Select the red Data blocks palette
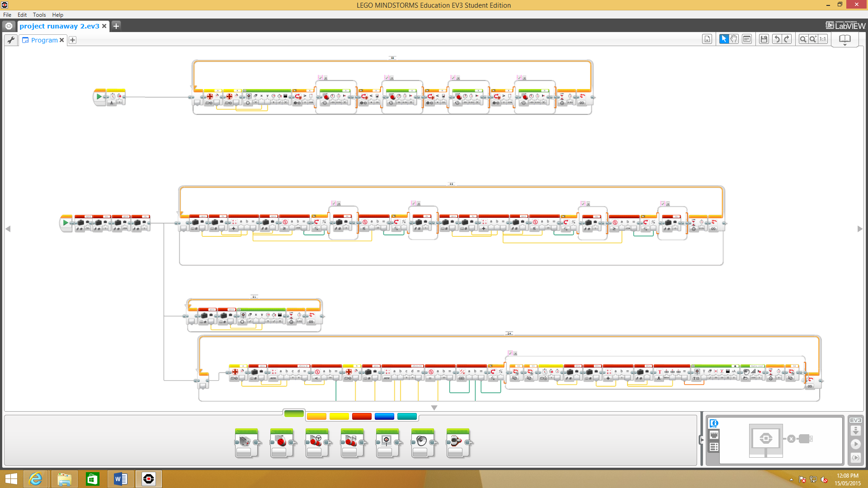The image size is (868, 488). click(362, 416)
